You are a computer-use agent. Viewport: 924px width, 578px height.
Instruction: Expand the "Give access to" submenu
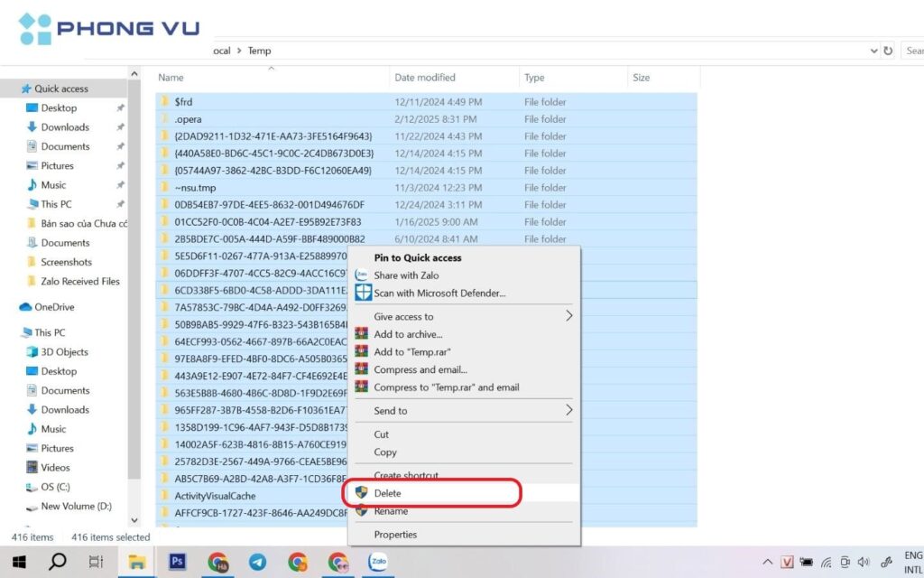click(x=568, y=316)
